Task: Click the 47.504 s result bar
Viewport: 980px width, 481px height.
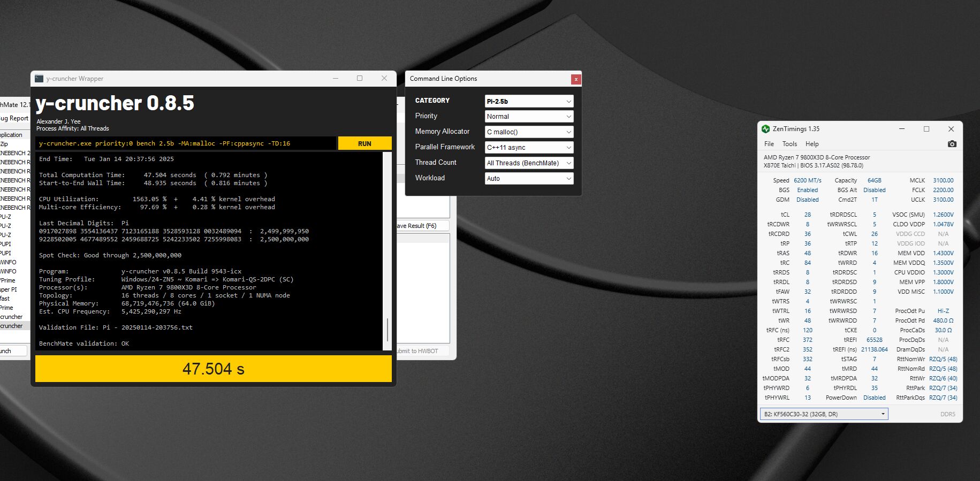Action: 214,369
